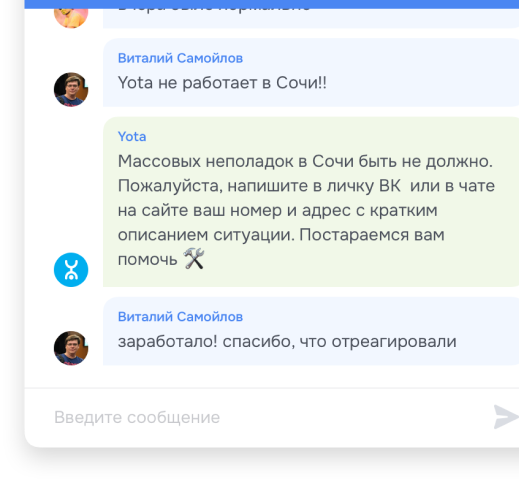The image size is (519, 482).
Task: Click the Yota sender name
Action: pyautogui.click(x=132, y=137)
